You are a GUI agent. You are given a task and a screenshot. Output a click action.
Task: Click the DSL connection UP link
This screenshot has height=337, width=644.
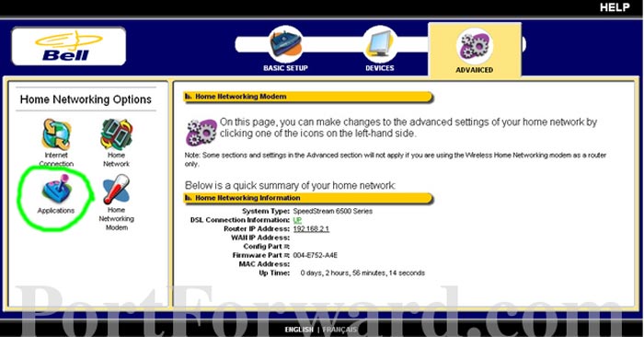point(297,220)
